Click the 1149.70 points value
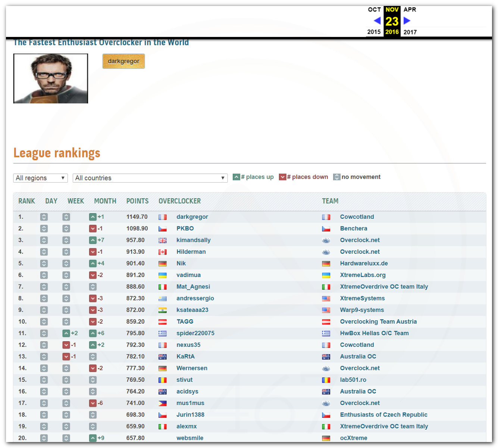 [x=137, y=217]
